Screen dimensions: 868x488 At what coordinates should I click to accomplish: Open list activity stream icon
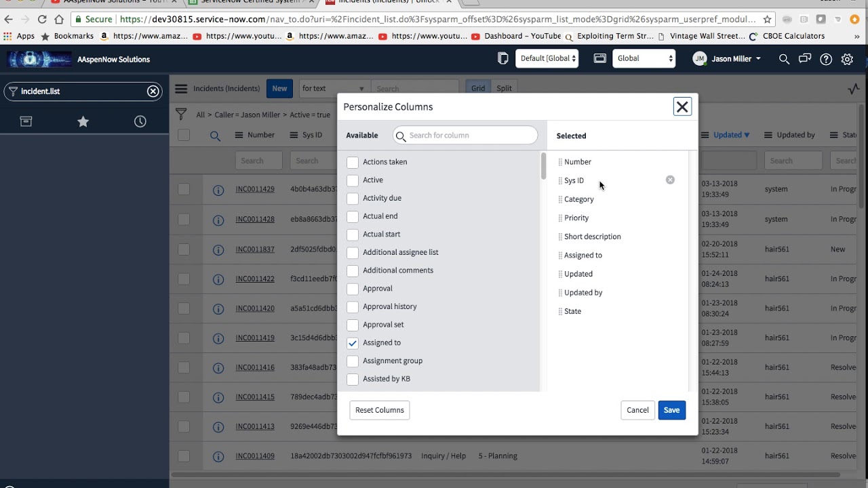pos(854,89)
